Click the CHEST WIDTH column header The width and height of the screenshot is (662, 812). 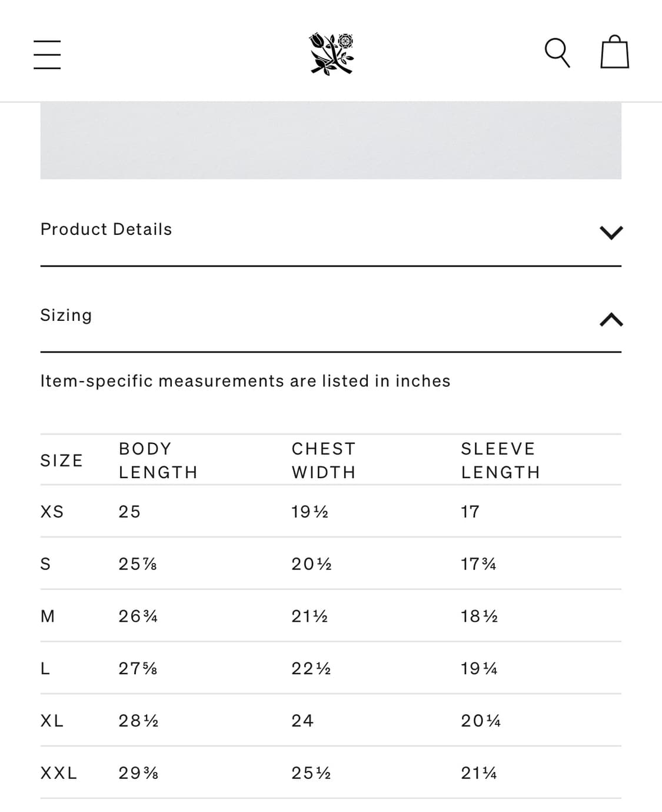(324, 460)
